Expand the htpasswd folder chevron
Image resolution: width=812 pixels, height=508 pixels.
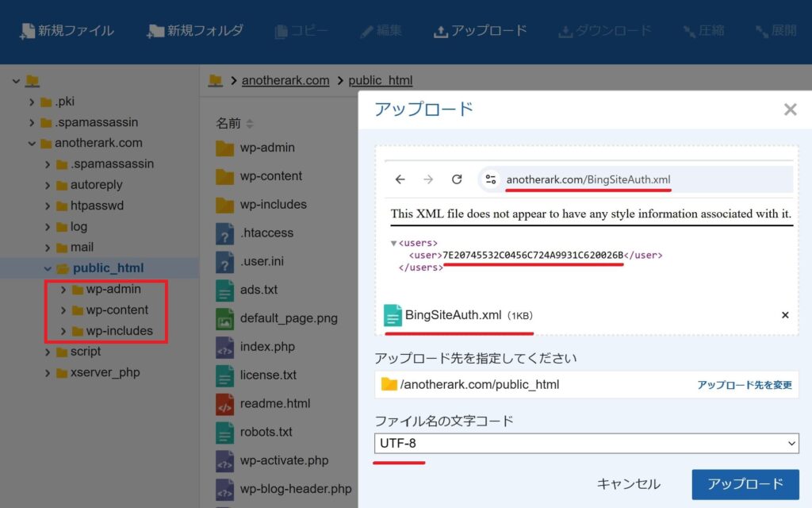click(47, 206)
